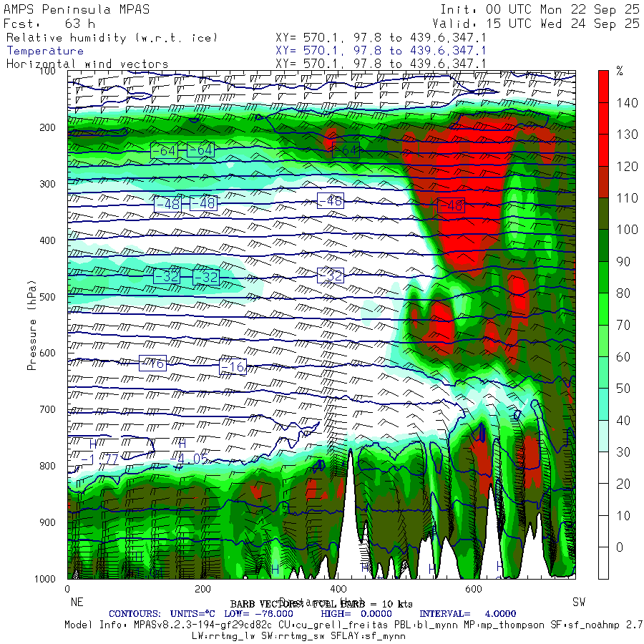This screenshot has height=644, width=644.
Task: Select the aqua 40–50 color bar segment
Action: pos(603,404)
